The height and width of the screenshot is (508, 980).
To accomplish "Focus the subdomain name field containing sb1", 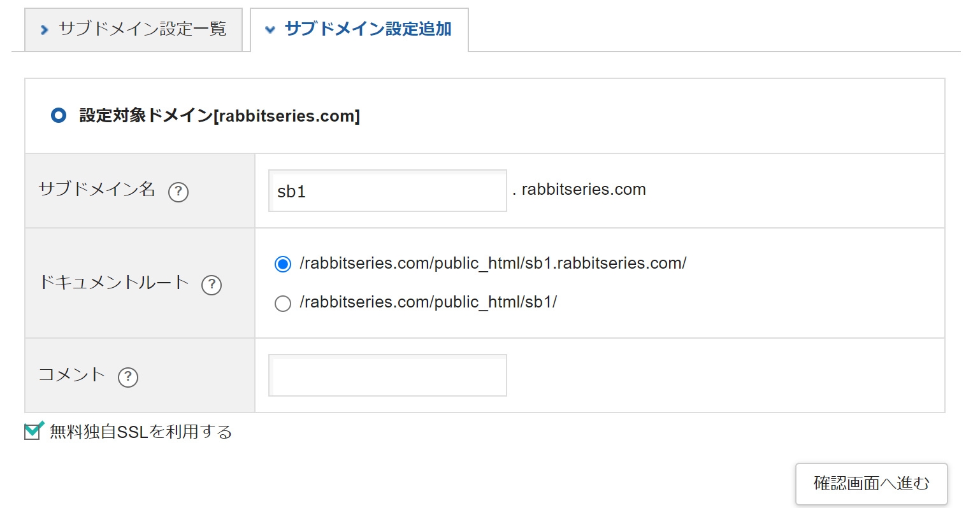I will tap(387, 191).
